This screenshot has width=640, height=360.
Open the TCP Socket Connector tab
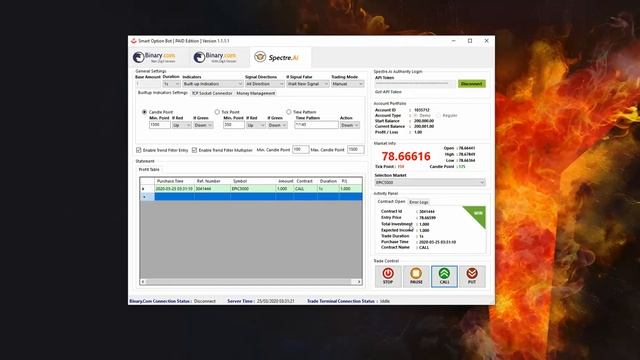pos(212,93)
